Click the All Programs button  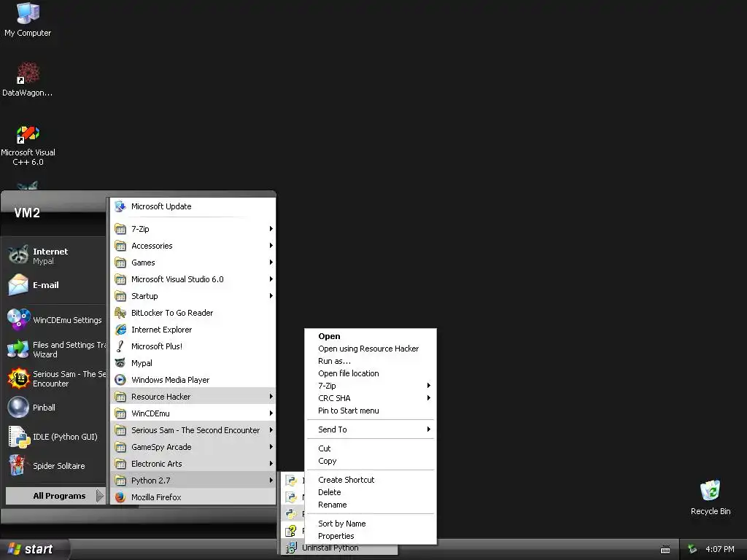(55, 496)
